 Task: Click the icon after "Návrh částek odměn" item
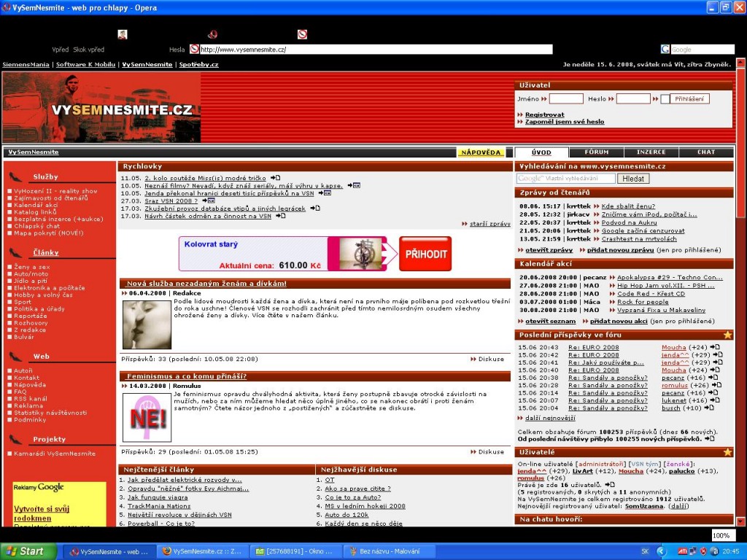coord(281,216)
